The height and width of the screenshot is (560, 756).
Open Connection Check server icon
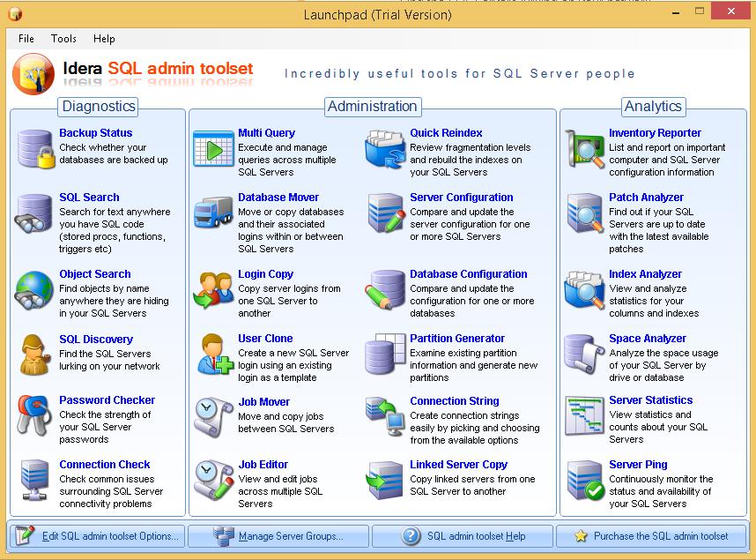(34, 481)
